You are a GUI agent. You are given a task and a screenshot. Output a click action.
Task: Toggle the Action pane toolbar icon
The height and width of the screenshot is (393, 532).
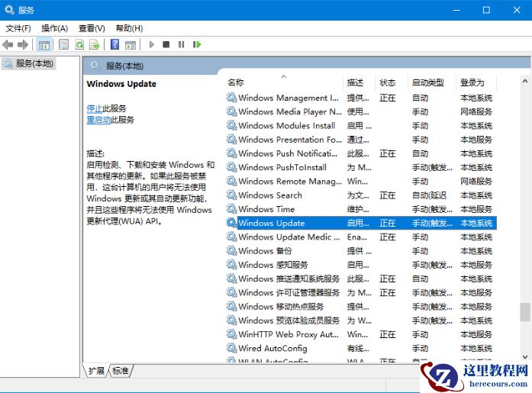click(131, 44)
